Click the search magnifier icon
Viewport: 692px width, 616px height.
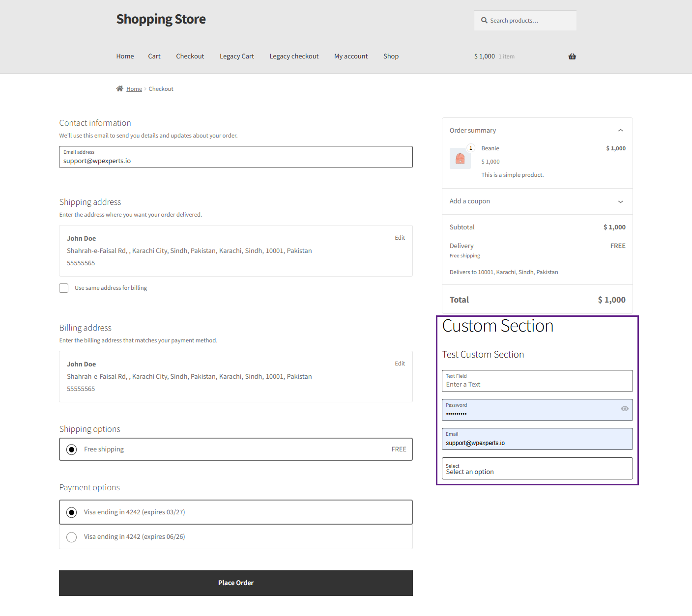click(484, 21)
